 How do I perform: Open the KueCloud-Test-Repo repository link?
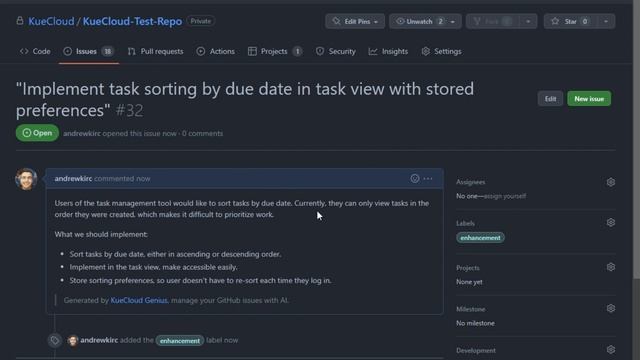[132, 21]
